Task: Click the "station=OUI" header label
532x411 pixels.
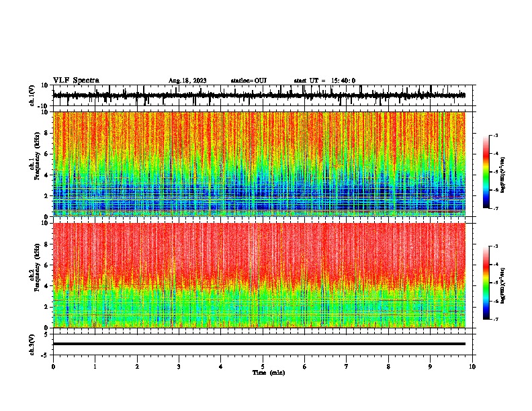Action: [x=249, y=81]
